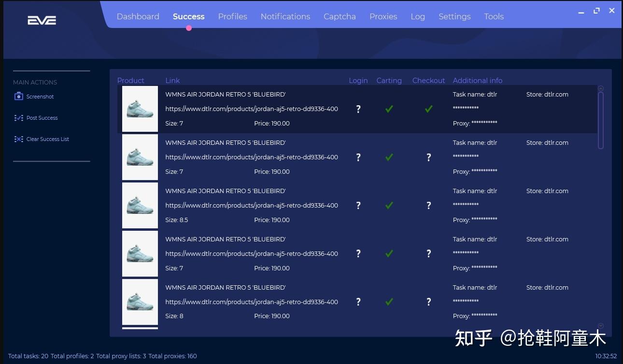
Task: Select the first Bluebird shoe thumbnail
Action: point(140,109)
